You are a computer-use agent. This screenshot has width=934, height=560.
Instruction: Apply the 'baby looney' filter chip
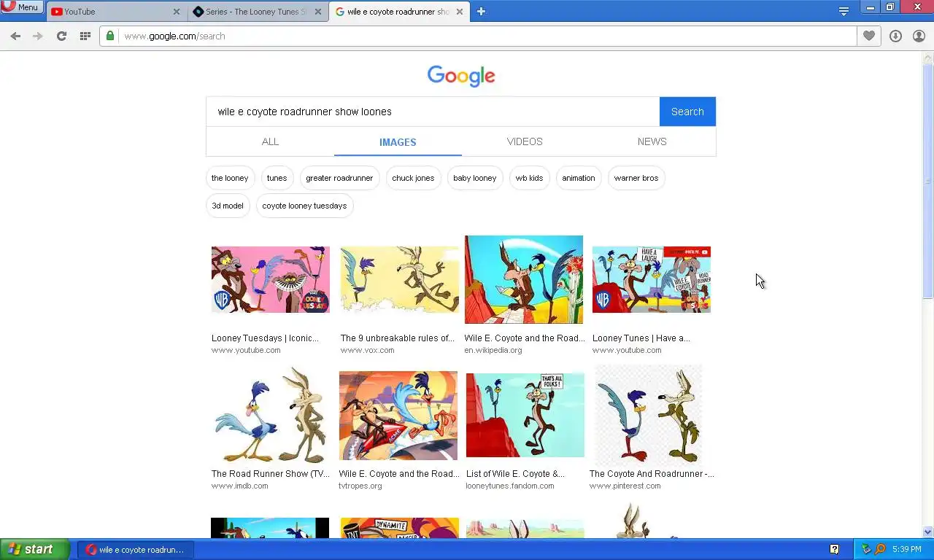(474, 178)
